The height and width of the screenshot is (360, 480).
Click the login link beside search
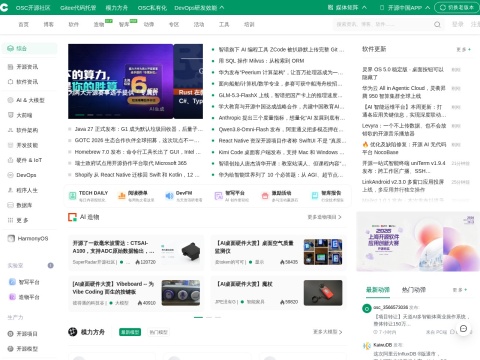[x=458, y=24]
